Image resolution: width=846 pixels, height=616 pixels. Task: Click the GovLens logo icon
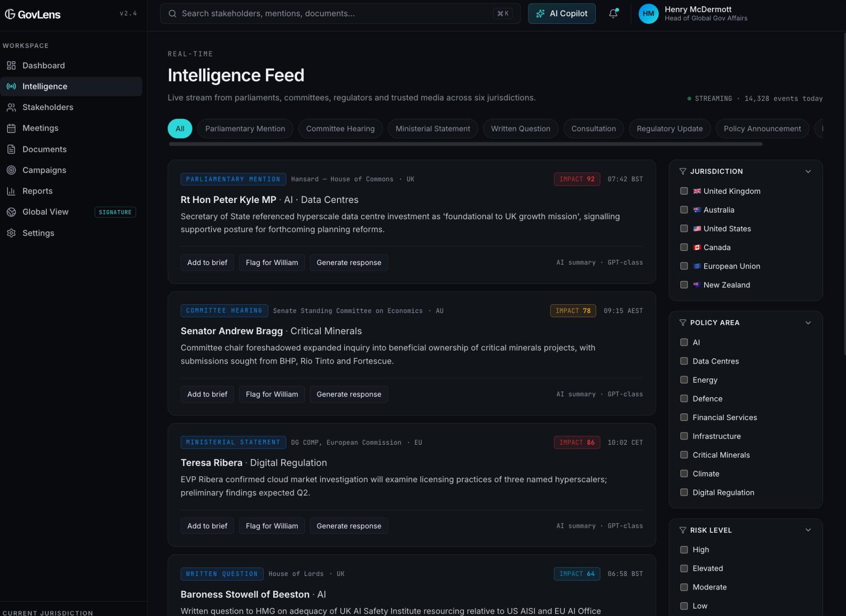click(x=10, y=14)
